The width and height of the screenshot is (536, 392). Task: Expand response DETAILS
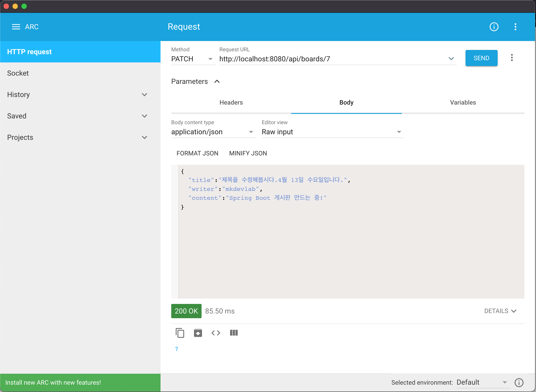click(x=500, y=311)
